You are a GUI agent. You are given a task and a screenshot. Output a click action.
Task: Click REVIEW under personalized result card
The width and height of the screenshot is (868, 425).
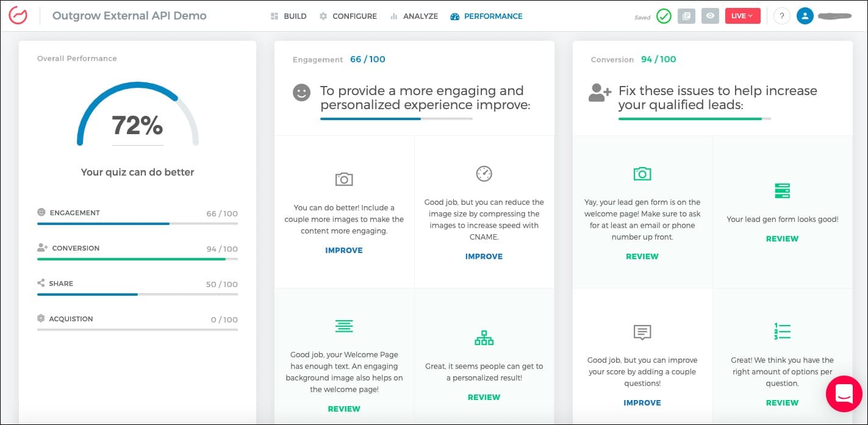click(484, 398)
